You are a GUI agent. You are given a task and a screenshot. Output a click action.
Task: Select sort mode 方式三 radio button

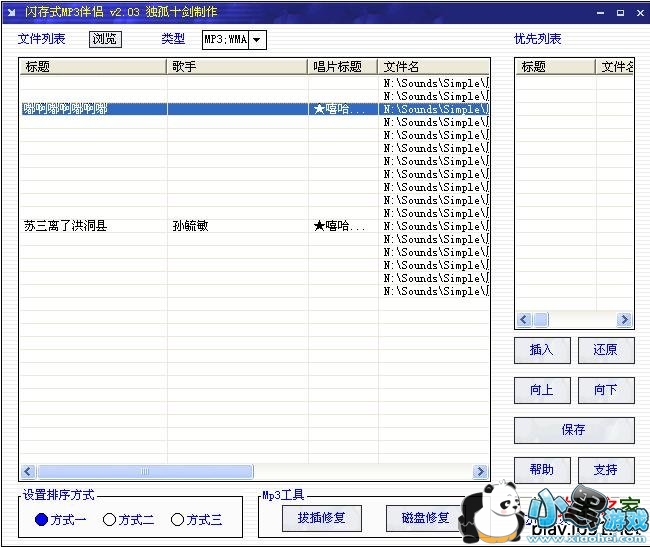click(x=177, y=519)
